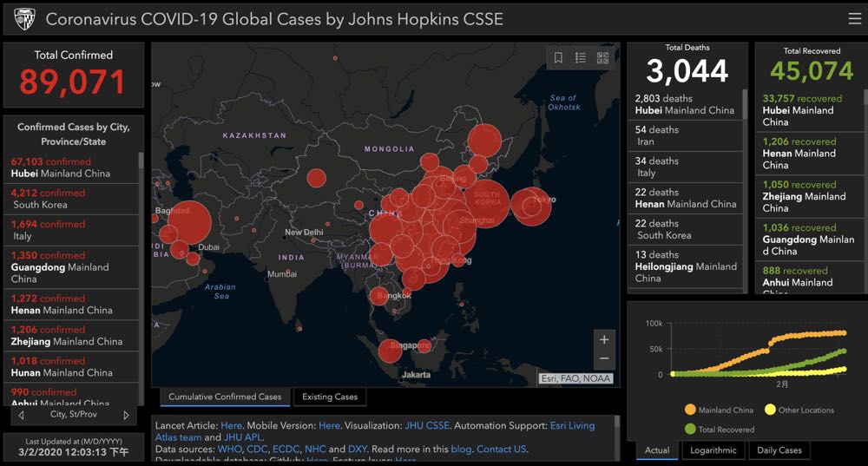Switch to the Logarithmic chart tab
868x466 pixels.
pyautogui.click(x=713, y=450)
